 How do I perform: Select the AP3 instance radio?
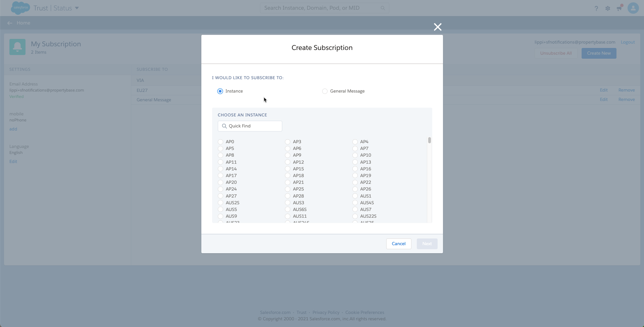[288, 142]
